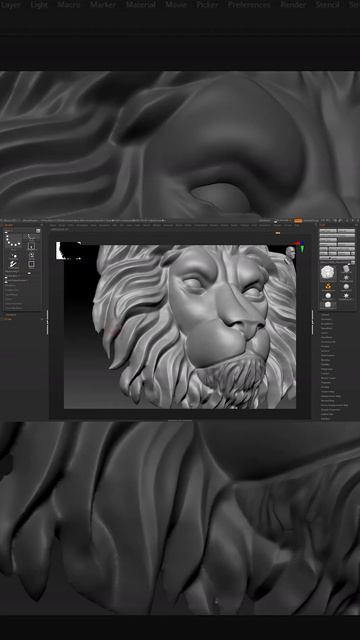Click the Stroke palette title
This screenshot has height=640, width=360.
click(x=9, y=225)
